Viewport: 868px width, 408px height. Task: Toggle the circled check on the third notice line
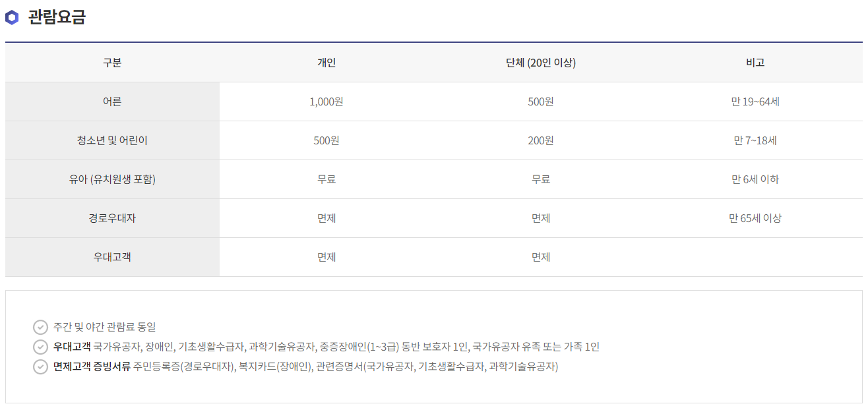click(x=40, y=366)
